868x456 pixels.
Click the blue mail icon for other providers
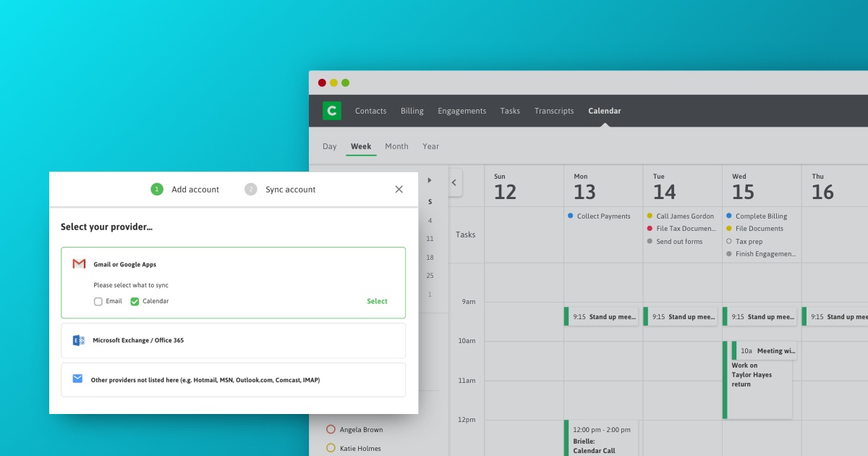[77, 379]
